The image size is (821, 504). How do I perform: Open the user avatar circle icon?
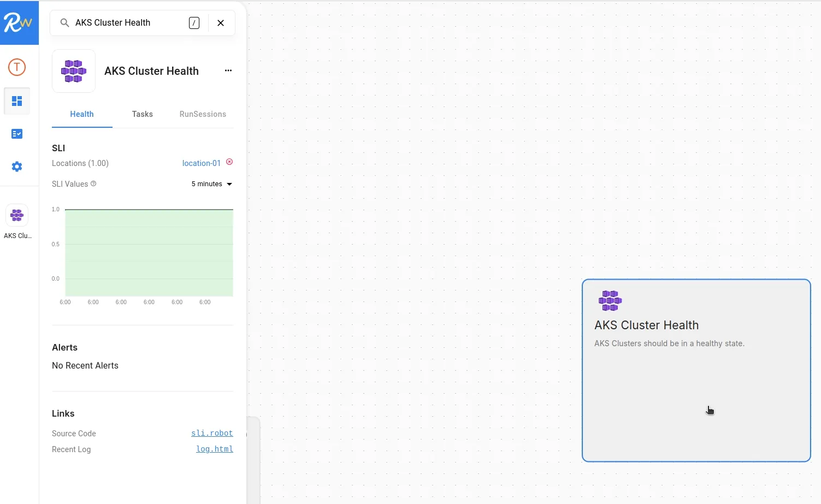tap(16, 67)
